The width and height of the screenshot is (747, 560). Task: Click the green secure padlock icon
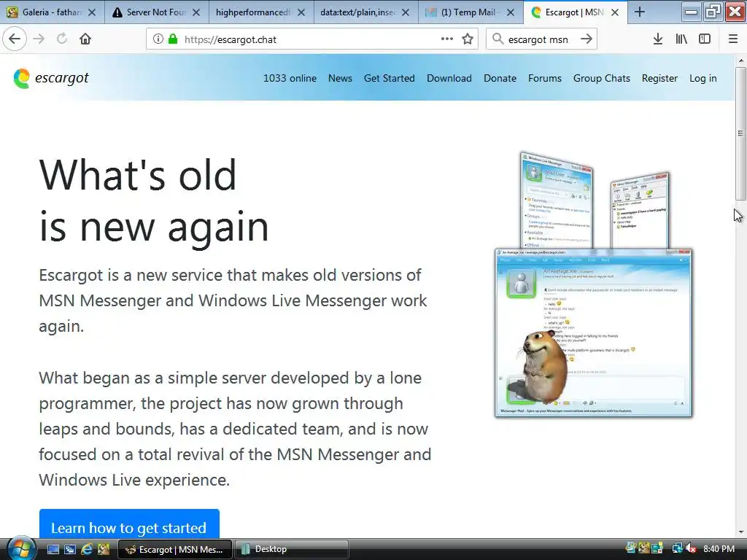pyautogui.click(x=173, y=39)
